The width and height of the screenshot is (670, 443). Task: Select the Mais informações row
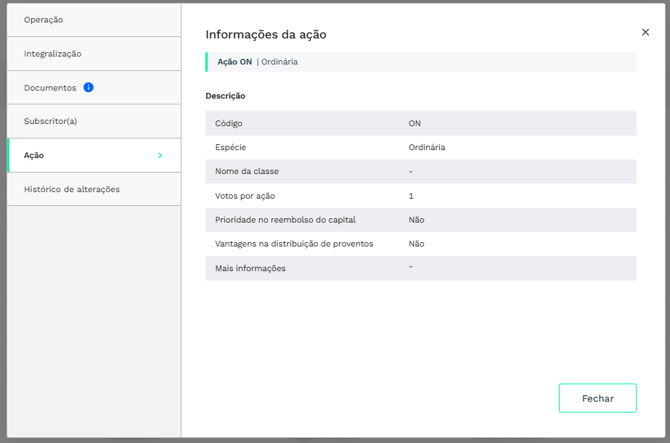pos(420,268)
